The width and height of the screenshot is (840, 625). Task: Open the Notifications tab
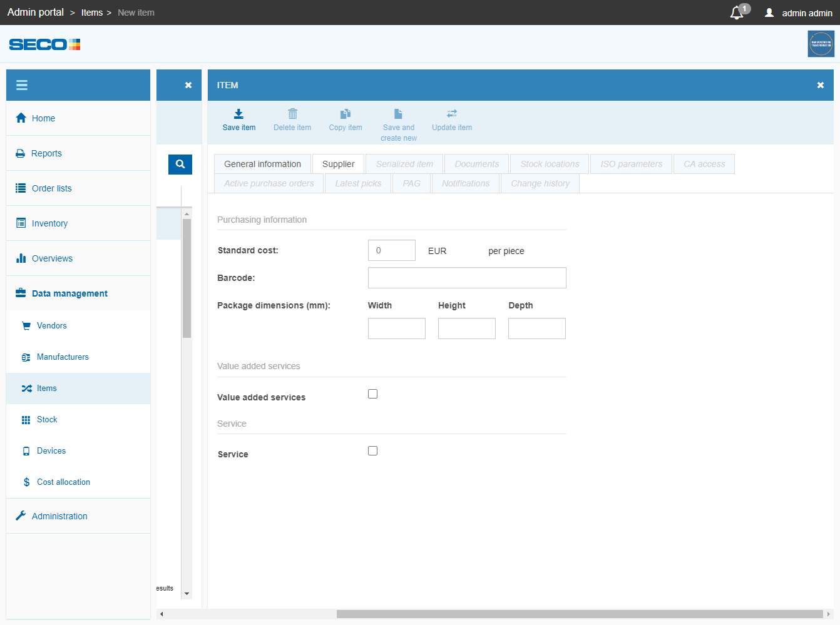click(466, 183)
